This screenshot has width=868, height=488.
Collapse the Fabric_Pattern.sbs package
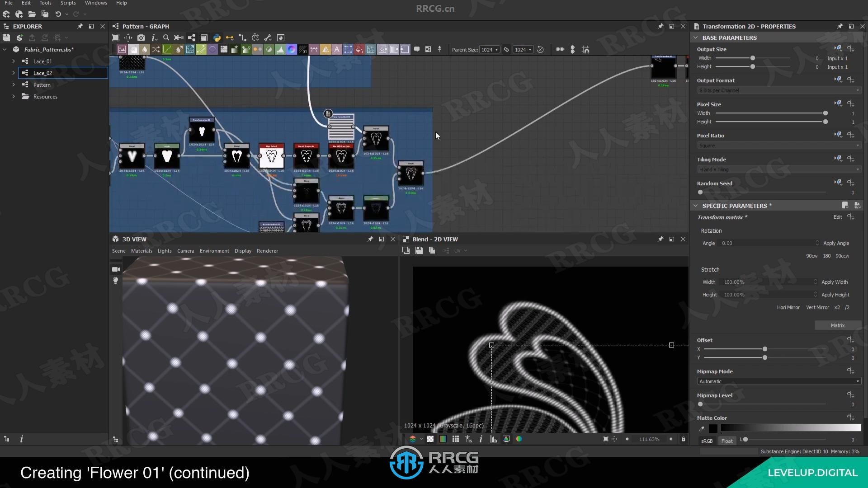coord(5,49)
